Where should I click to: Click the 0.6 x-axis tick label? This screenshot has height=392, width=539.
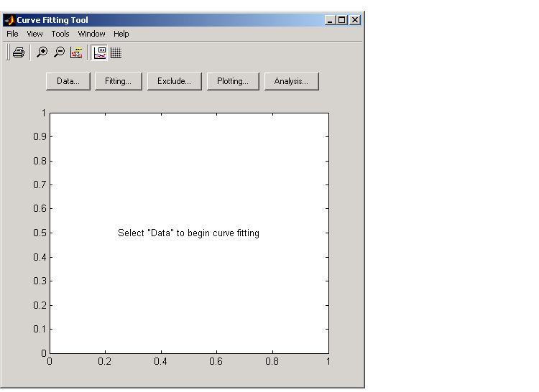tap(216, 361)
